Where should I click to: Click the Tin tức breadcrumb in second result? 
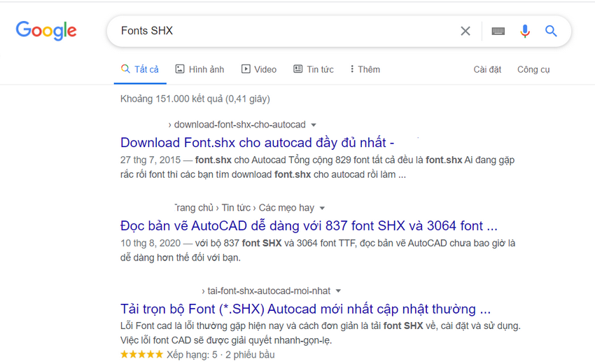pyautogui.click(x=236, y=208)
